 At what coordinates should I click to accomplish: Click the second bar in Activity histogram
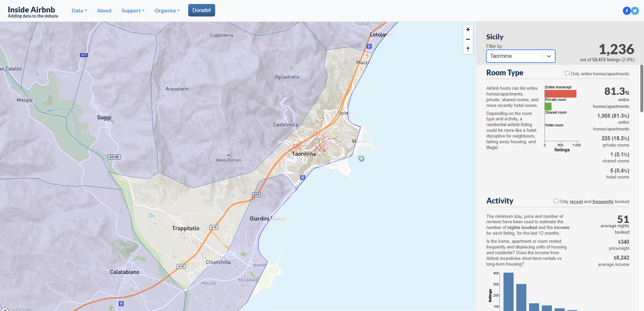coord(521,298)
